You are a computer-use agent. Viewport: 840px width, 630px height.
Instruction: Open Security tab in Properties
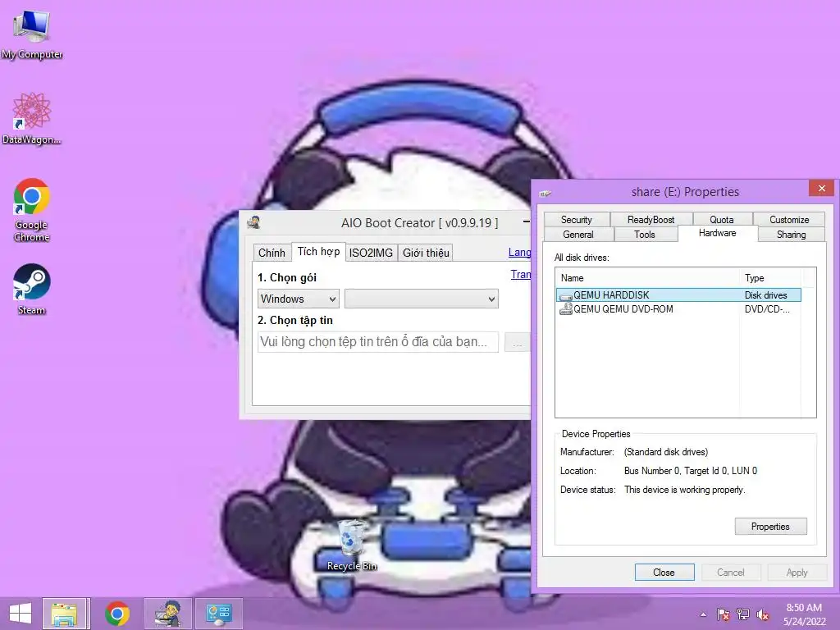577,220
